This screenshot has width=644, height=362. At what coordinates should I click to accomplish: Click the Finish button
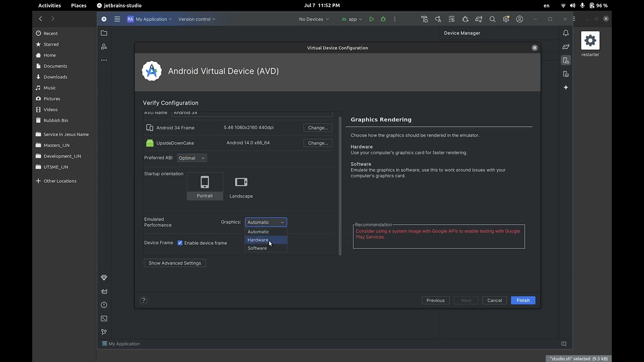pyautogui.click(x=523, y=300)
